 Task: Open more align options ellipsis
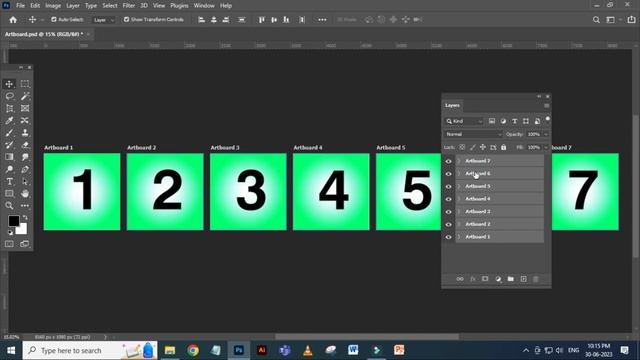322,20
